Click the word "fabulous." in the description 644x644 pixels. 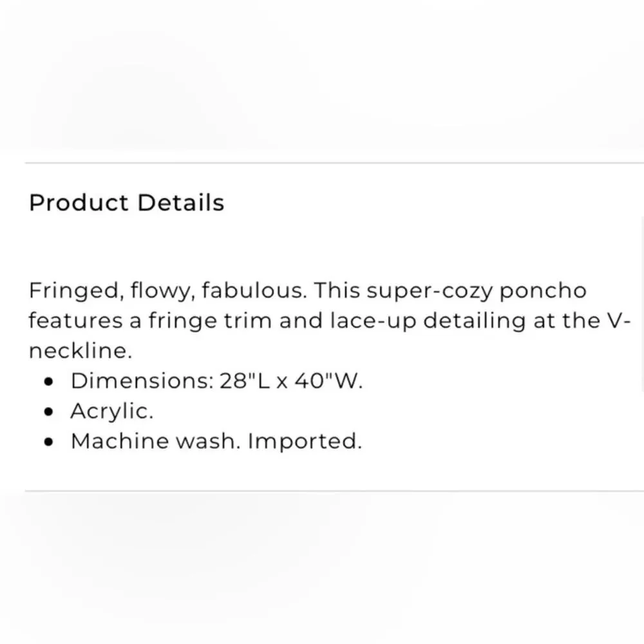pyautogui.click(x=254, y=290)
